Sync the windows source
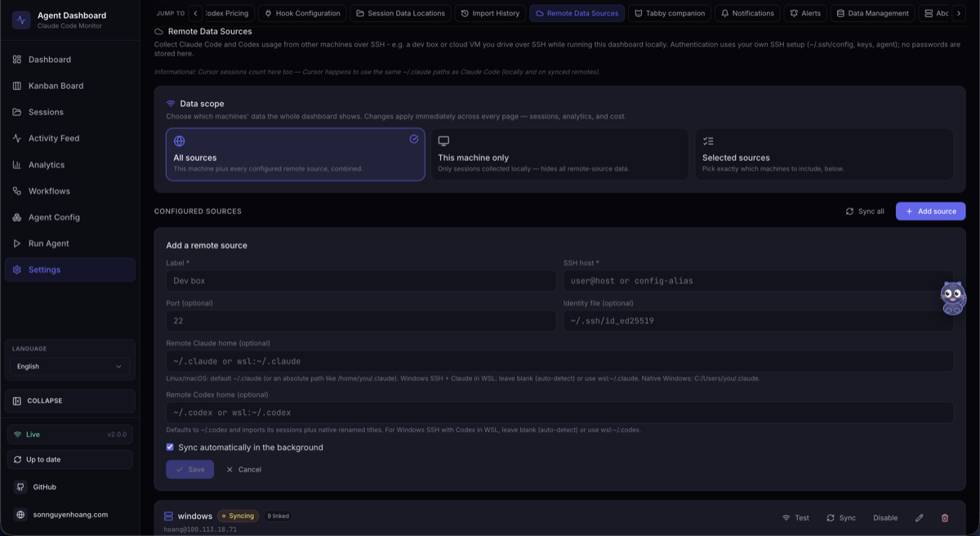 [841, 518]
